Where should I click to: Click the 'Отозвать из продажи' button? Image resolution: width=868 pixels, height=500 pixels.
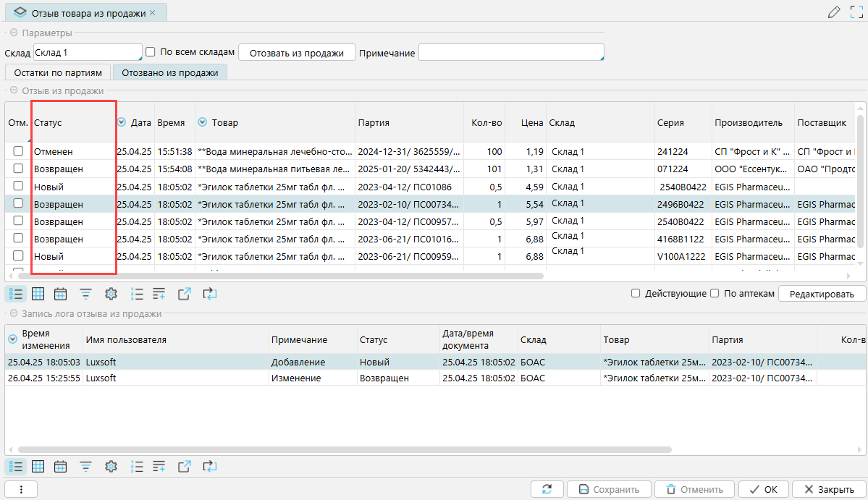pos(297,54)
